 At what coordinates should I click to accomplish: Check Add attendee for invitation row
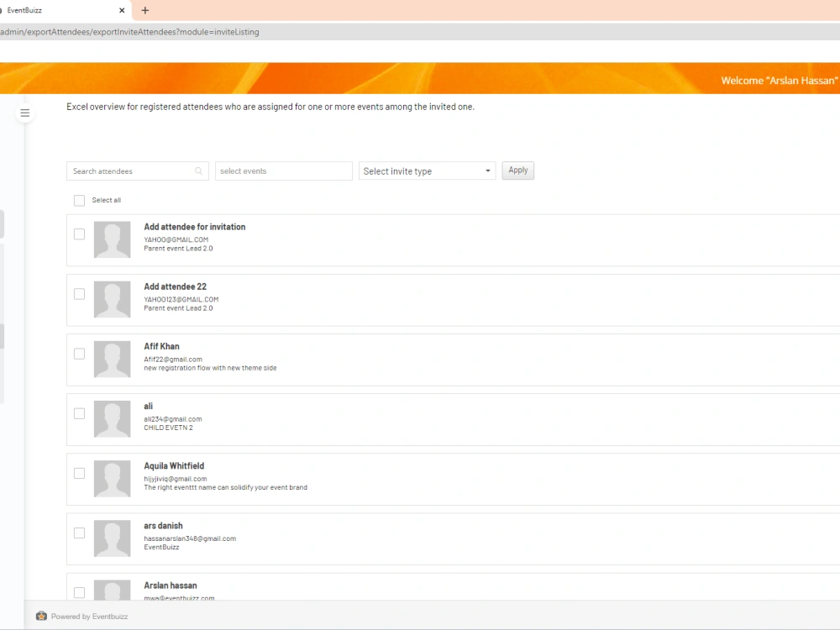(79, 234)
